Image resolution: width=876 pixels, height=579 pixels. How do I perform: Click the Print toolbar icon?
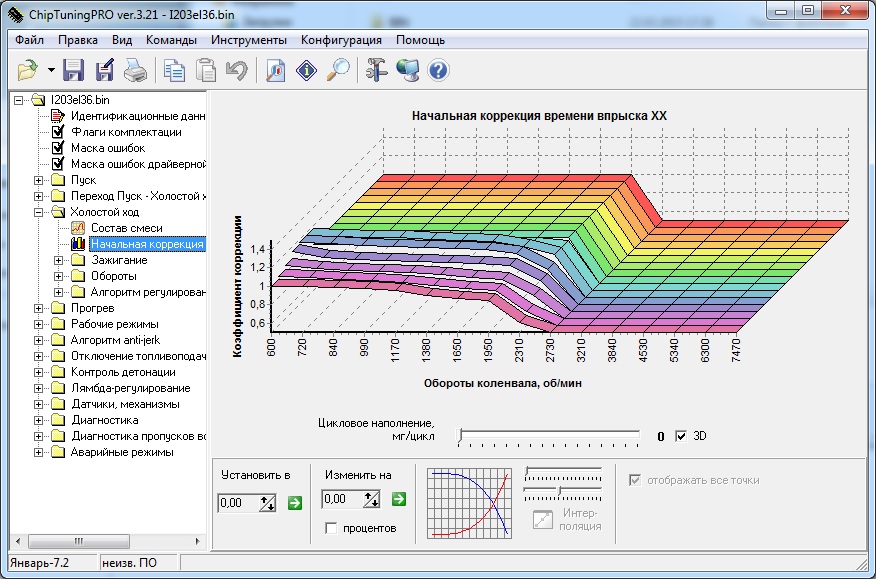135,70
